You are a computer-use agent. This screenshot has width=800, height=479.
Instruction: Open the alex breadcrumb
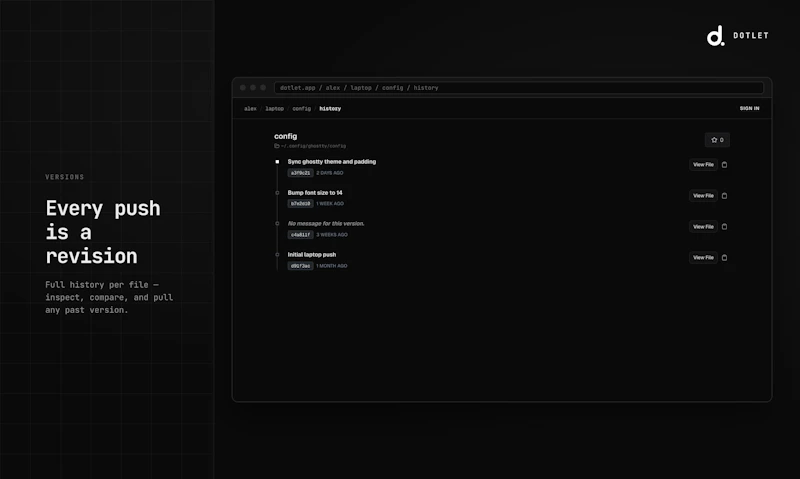[250, 109]
